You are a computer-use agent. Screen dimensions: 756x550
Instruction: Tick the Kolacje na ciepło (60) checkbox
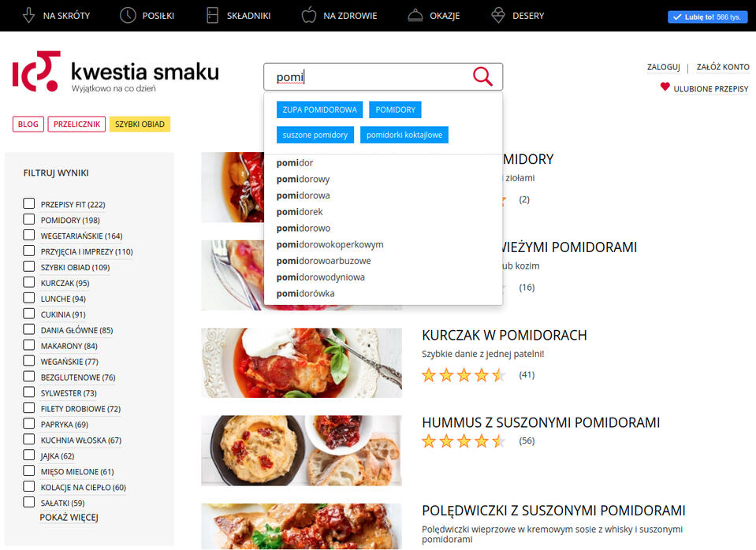pyautogui.click(x=29, y=486)
